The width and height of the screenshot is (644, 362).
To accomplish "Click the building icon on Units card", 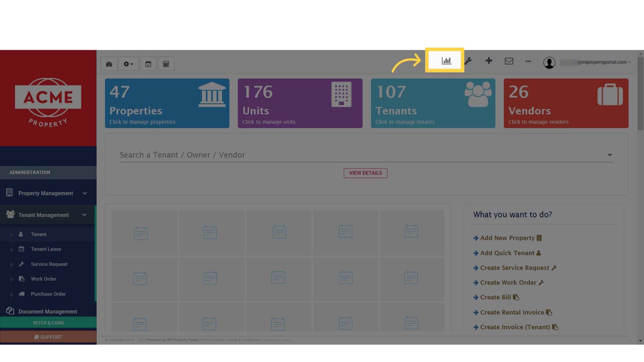I will [x=341, y=95].
